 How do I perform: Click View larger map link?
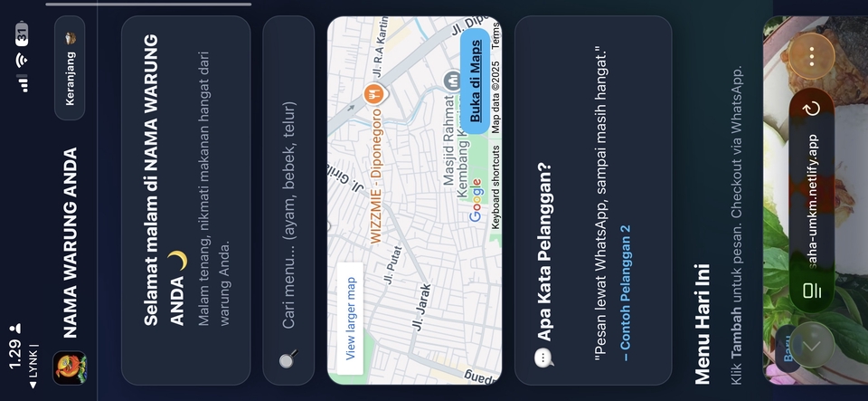[x=351, y=319]
